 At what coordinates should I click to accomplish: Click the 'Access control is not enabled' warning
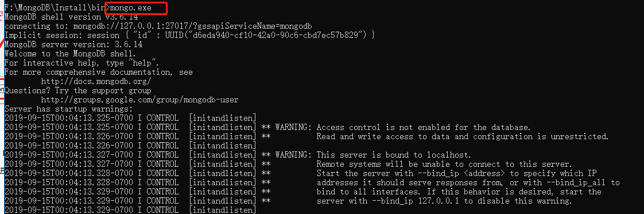click(x=424, y=128)
